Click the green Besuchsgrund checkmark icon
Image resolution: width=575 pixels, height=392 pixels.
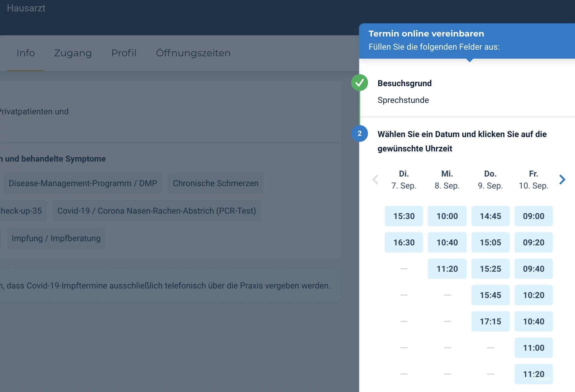360,83
